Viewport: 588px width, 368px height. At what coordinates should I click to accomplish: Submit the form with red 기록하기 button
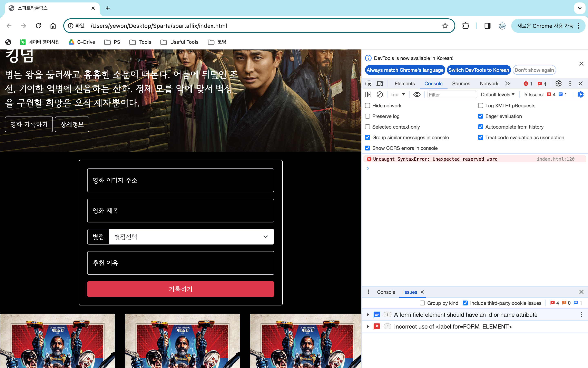coord(180,289)
